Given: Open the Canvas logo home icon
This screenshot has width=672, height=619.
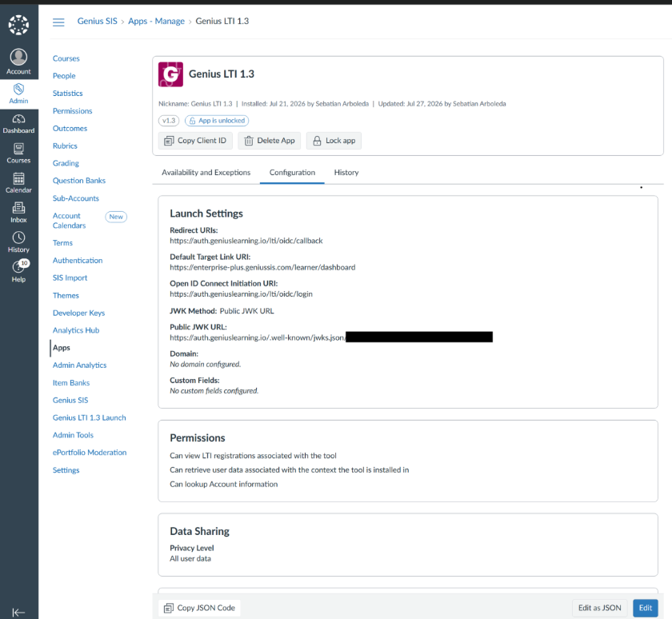Looking at the screenshot, I should tap(18, 25).
